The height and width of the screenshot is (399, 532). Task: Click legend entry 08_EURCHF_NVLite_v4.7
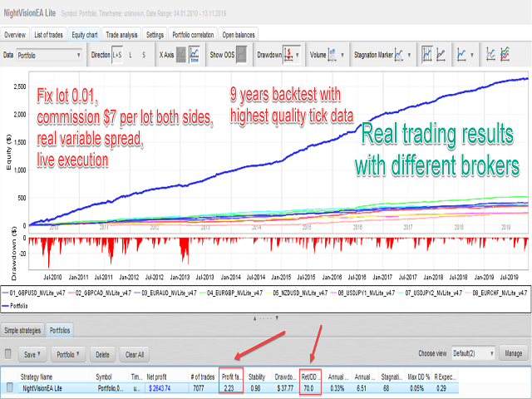click(x=495, y=293)
